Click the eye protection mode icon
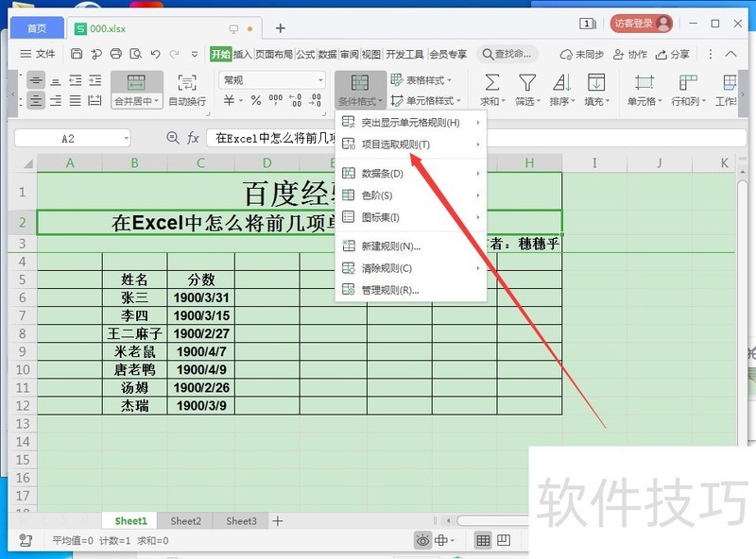Image resolution: width=756 pixels, height=559 pixels. coord(422,540)
